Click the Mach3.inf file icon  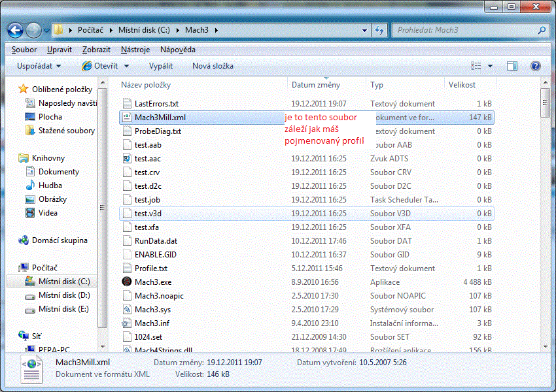point(127,323)
